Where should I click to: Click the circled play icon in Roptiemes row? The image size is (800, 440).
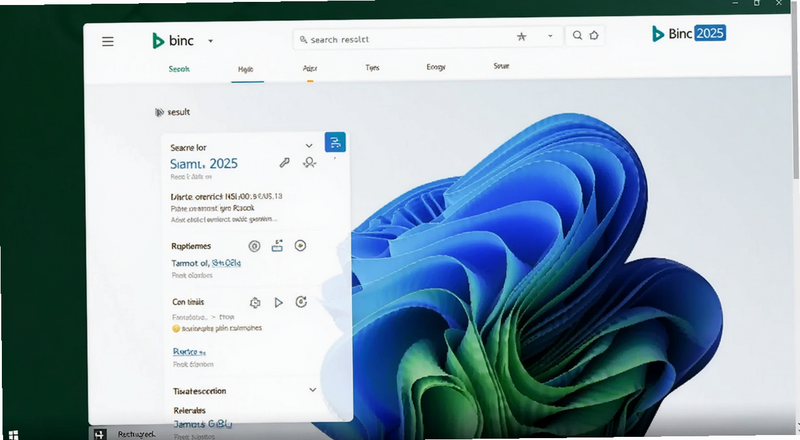pos(301,246)
